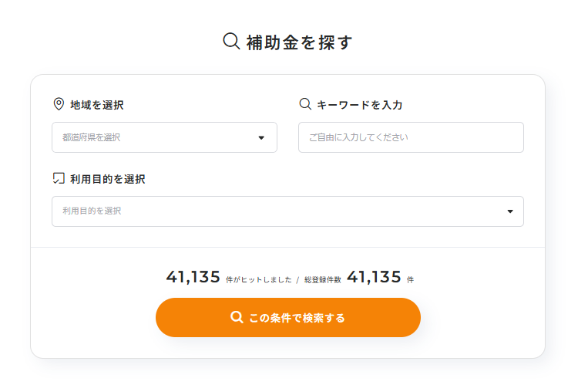Image resolution: width=588 pixels, height=385 pixels.
Task: Click the map pin icon next to 地域を選択
Action: pyautogui.click(x=59, y=104)
